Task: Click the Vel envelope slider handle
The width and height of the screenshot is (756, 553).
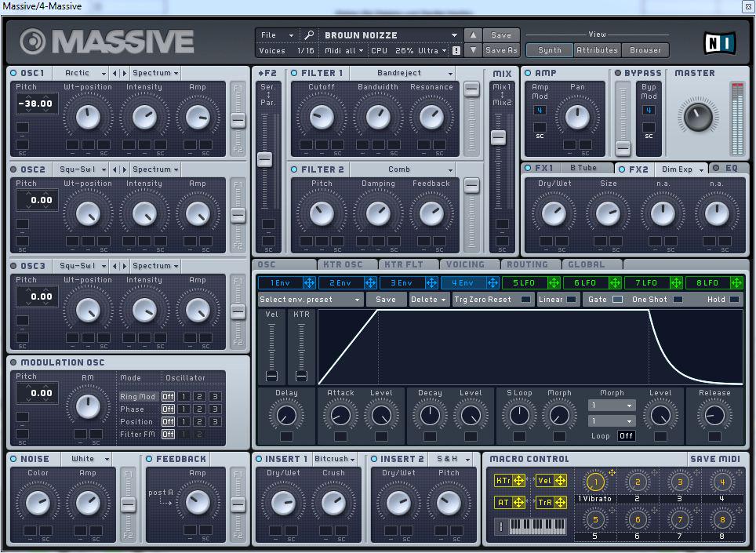Action: (271, 376)
